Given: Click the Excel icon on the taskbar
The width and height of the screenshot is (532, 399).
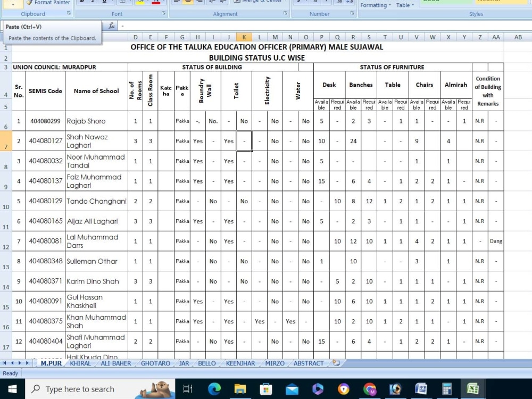Looking at the screenshot, I should point(472,389).
